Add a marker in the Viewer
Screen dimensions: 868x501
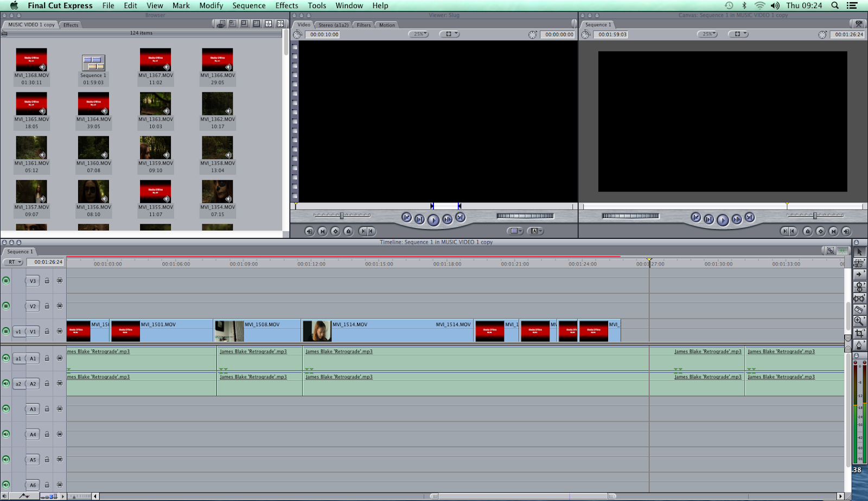tap(348, 231)
